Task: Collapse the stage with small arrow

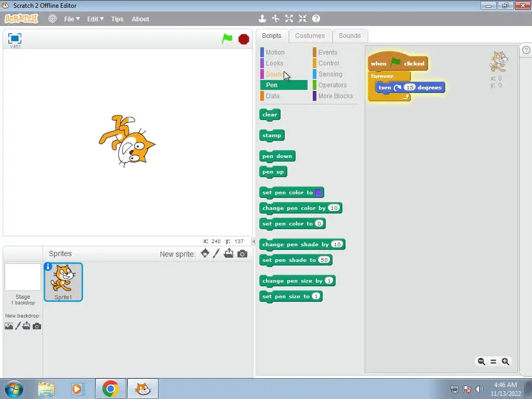Action: (x=254, y=241)
